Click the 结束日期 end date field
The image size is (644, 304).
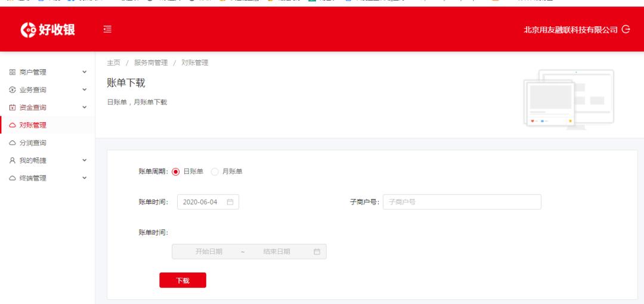[277, 252]
